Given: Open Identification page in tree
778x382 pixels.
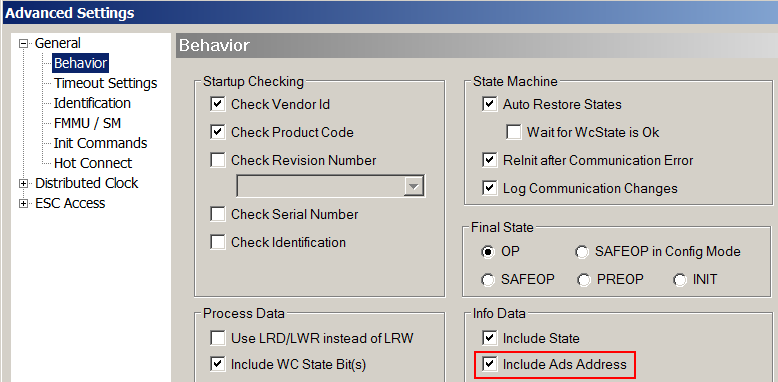Looking at the screenshot, I should (x=92, y=103).
